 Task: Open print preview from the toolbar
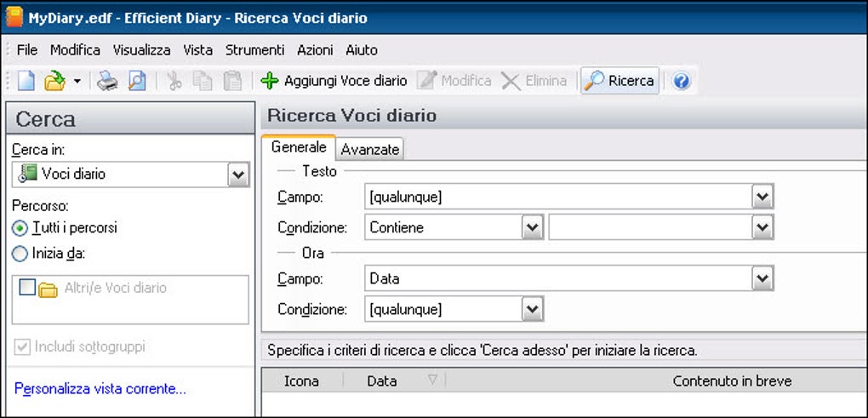pyautogui.click(x=136, y=81)
